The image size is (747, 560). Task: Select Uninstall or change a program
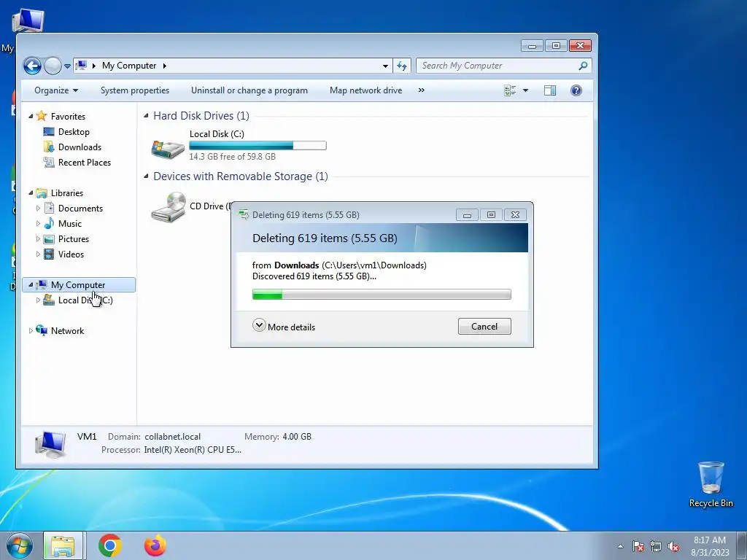[249, 90]
